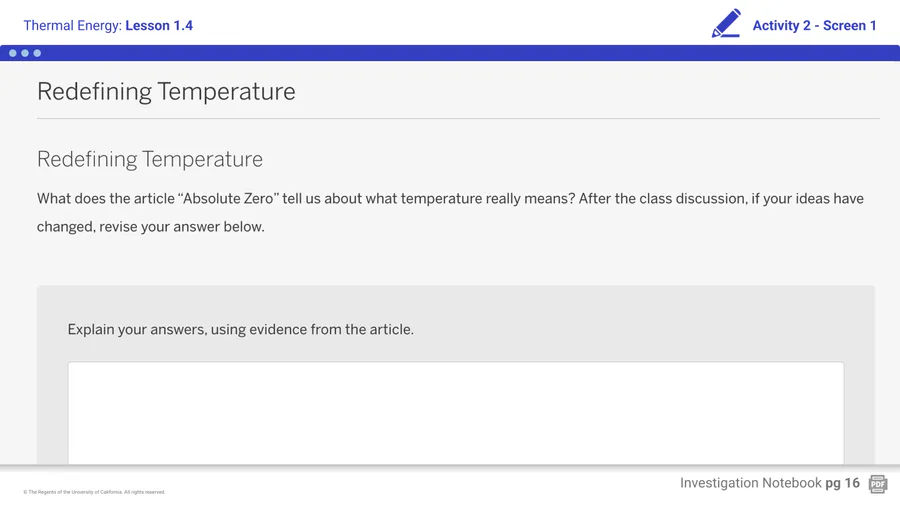Select the third screen dot indicator
The image size is (900, 506).
[37, 53]
